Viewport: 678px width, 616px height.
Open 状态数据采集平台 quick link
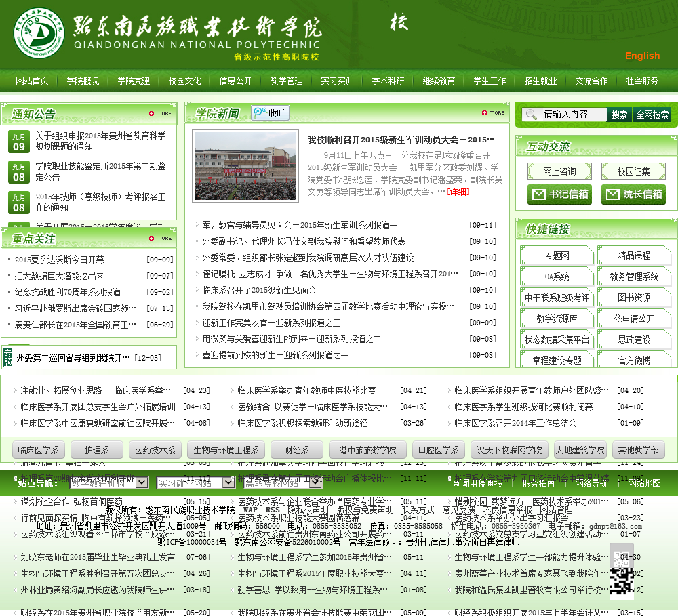point(557,340)
